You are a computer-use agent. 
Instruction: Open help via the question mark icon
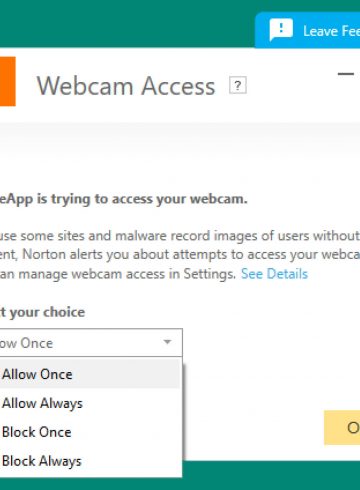[x=238, y=86]
